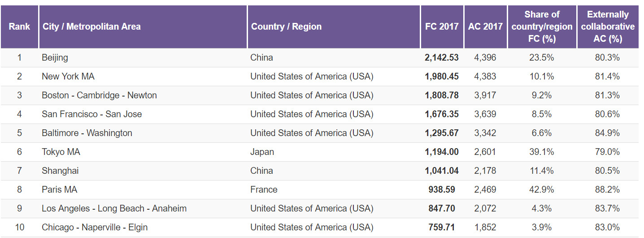The height and width of the screenshot is (238, 644).
Task: Click the AC 2017 column header
Action: click(485, 26)
